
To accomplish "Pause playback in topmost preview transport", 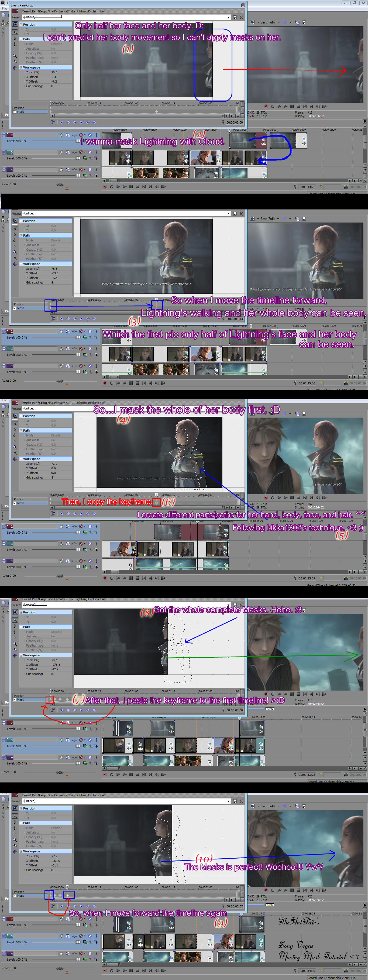I will point(292,106).
